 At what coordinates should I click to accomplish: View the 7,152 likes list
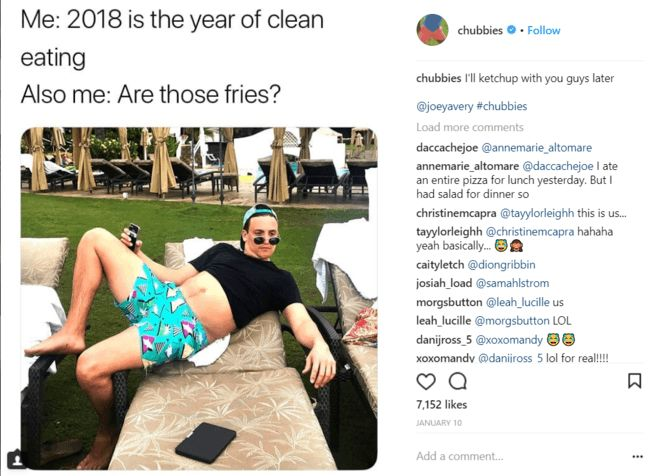click(x=441, y=405)
